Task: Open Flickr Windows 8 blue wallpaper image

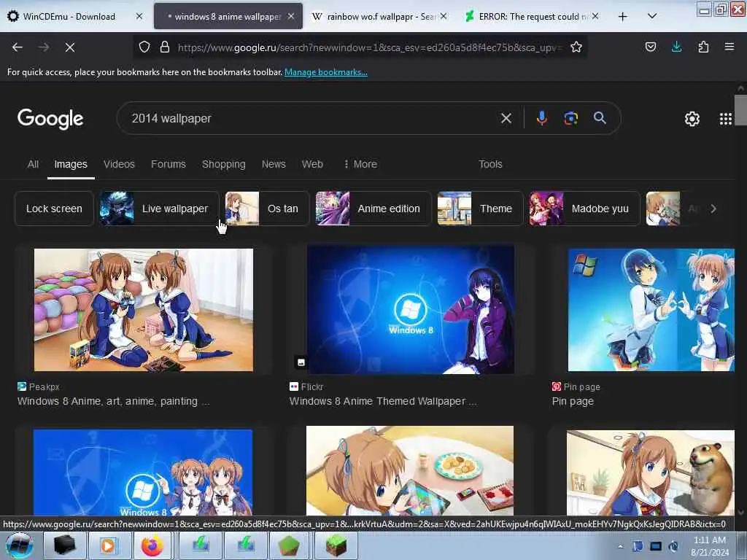Action: pyautogui.click(x=410, y=309)
